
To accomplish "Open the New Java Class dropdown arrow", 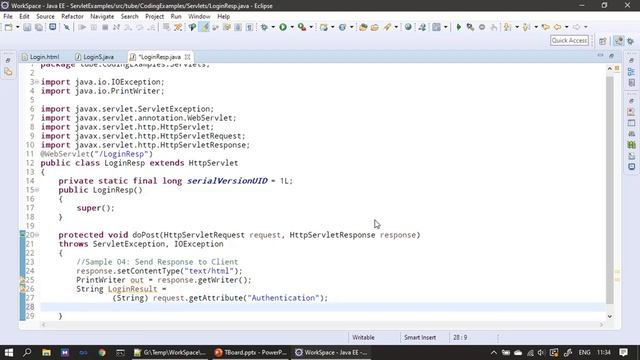I will click(351, 27).
